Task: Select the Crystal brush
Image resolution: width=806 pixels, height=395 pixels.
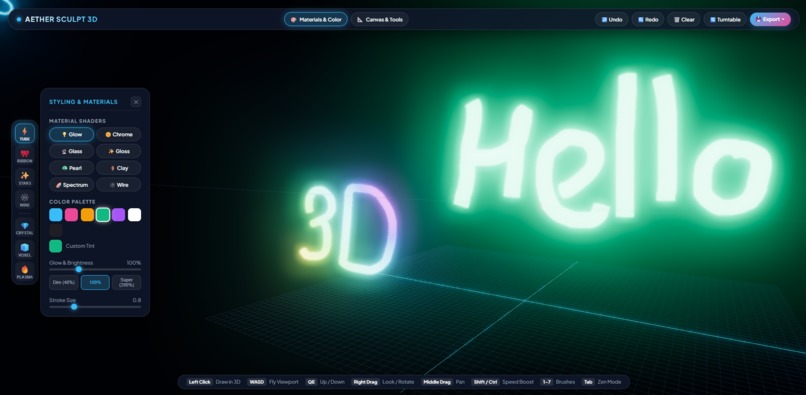Action: [25, 228]
